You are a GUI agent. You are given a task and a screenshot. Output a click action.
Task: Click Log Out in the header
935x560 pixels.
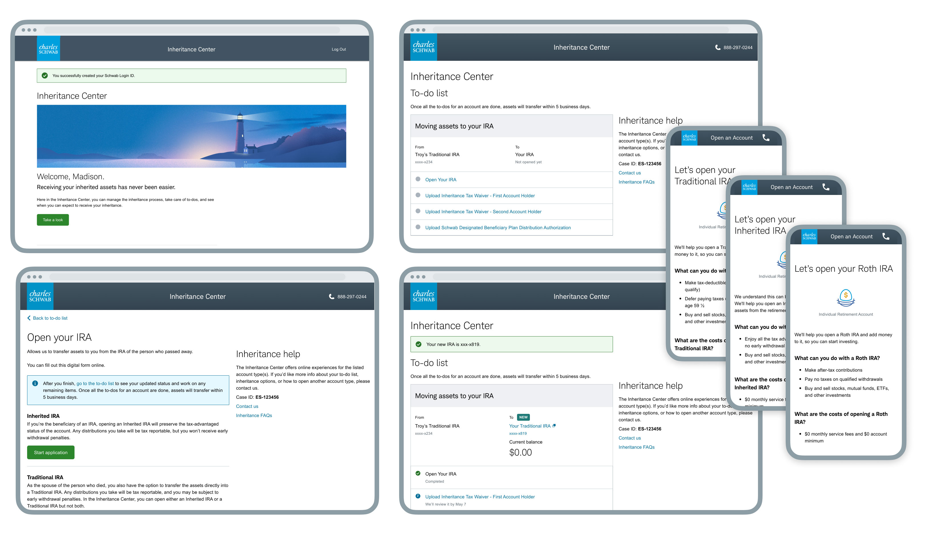click(x=339, y=49)
